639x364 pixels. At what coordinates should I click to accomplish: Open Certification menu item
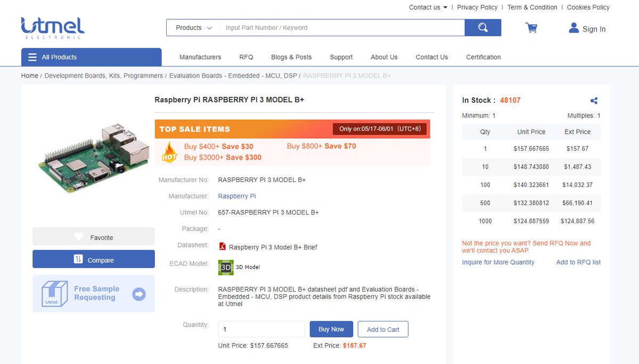pyautogui.click(x=484, y=57)
